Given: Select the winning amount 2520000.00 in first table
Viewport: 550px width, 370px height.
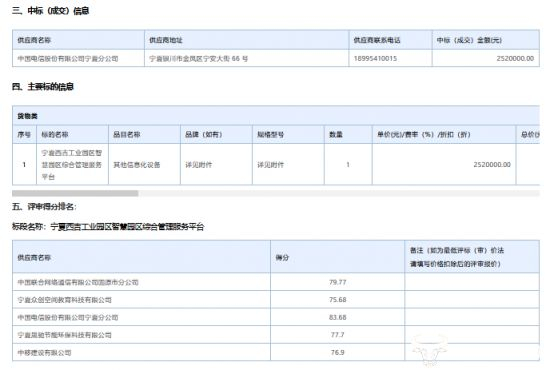Looking at the screenshot, I should (x=515, y=58).
